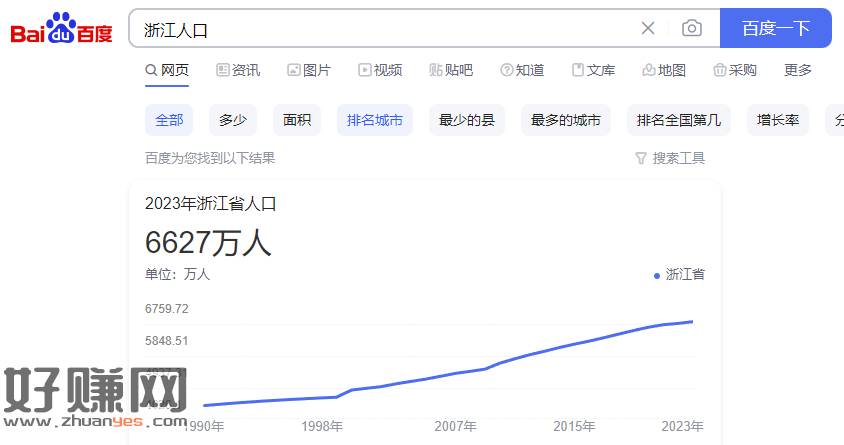Click the 百度一下 search button
This screenshot has width=844, height=445.
[775, 28]
